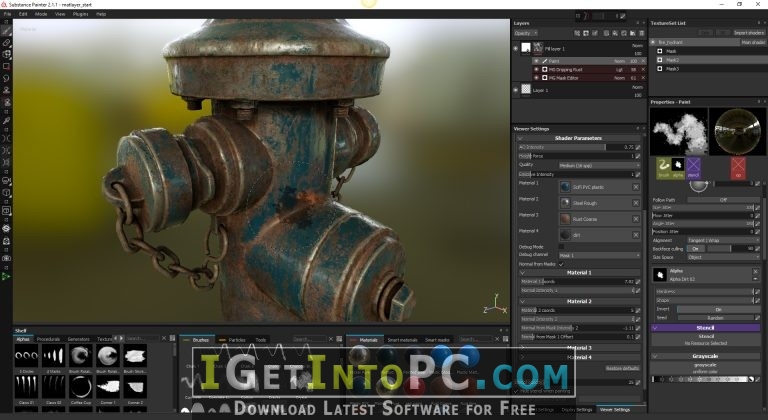Uncheck the Normal from Masks checkbox
Image resolution: width=768 pixels, height=420 pixels.
pos(561,264)
